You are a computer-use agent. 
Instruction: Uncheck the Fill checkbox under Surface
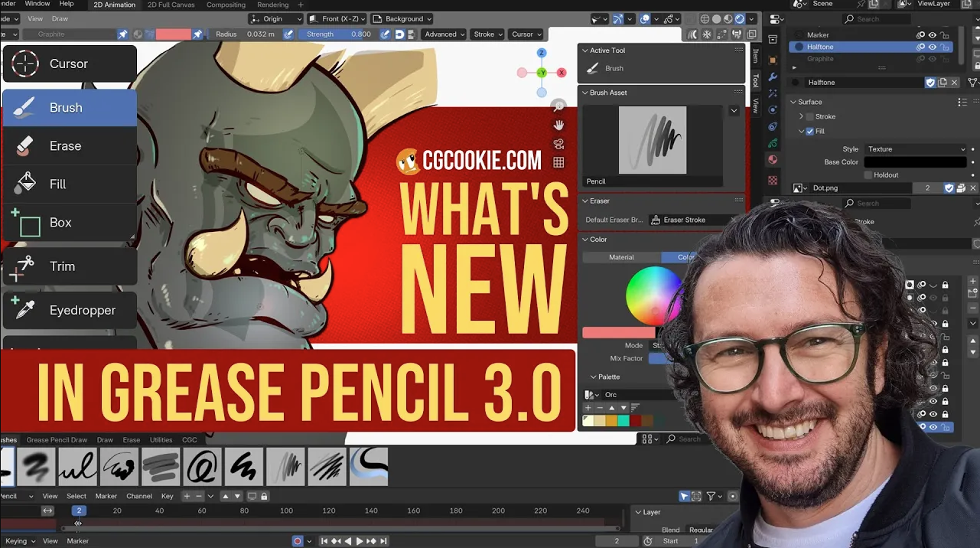pos(810,132)
